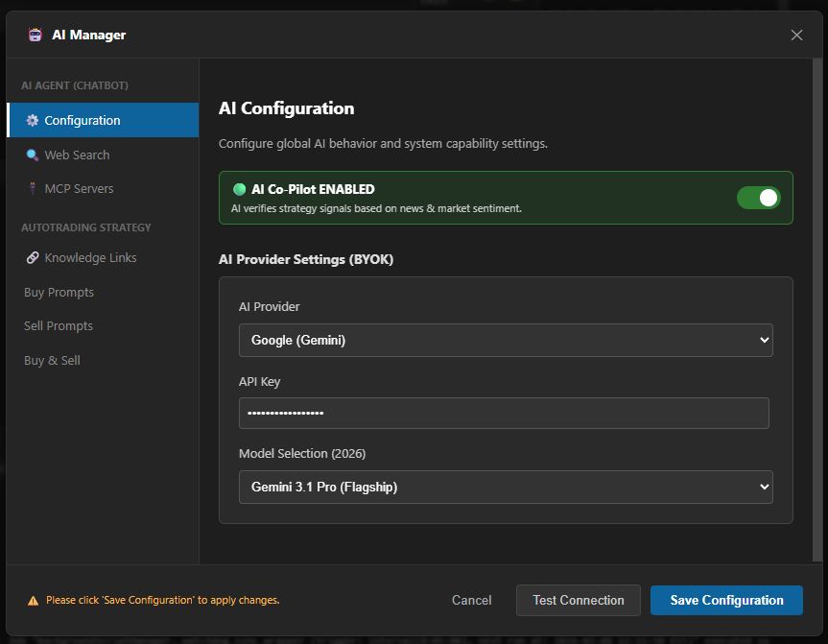Click the green AI Co-Pilot status dot
This screenshot has width=828, height=644.
[x=240, y=189]
